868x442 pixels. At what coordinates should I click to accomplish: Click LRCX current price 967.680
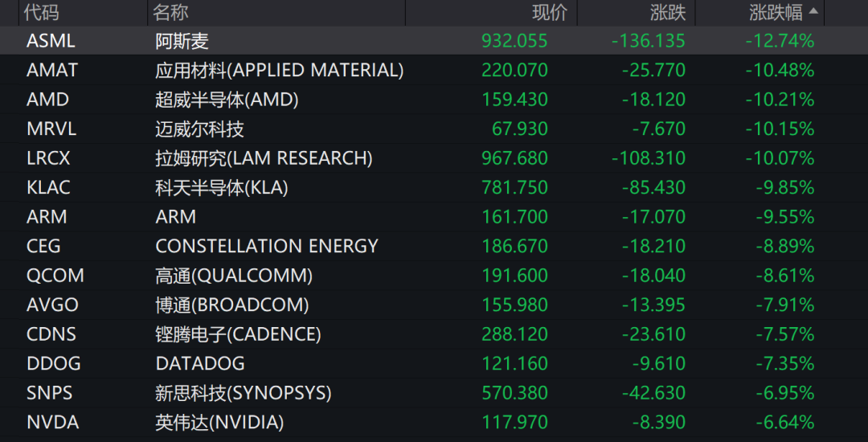pyautogui.click(x=514, y=158)
